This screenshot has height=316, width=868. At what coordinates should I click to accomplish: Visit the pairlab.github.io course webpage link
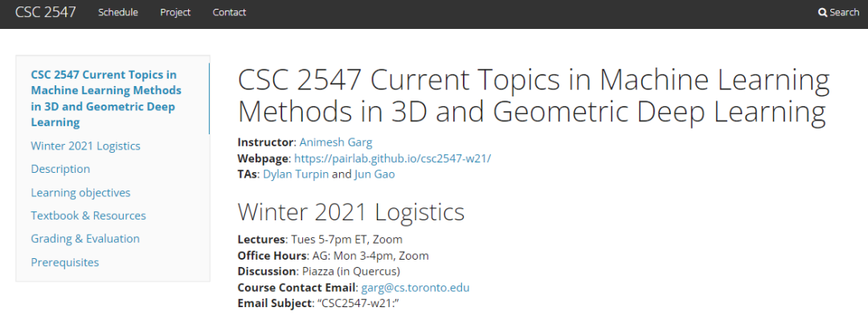(392, 158)
